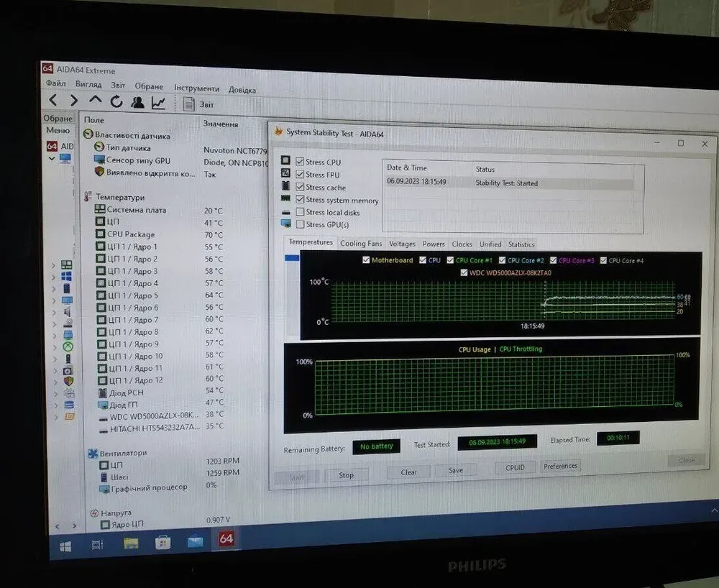
Task: Open the Інструменти menu
Action: 197,88
